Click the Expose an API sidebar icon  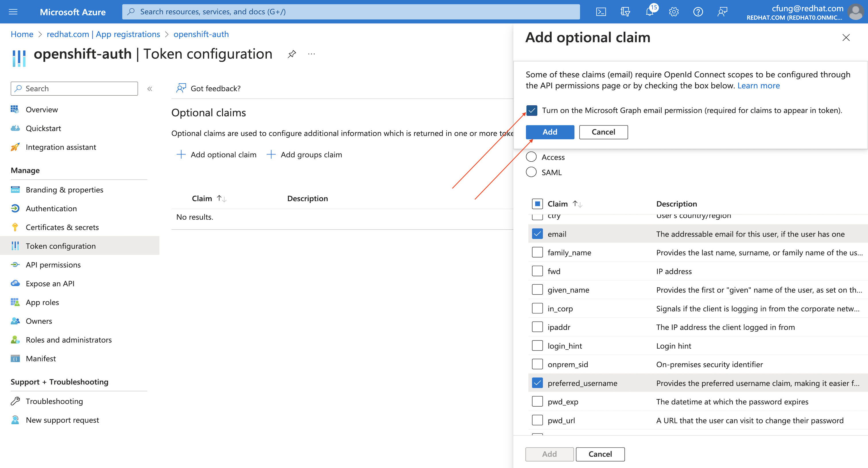[x=15, y=283]
